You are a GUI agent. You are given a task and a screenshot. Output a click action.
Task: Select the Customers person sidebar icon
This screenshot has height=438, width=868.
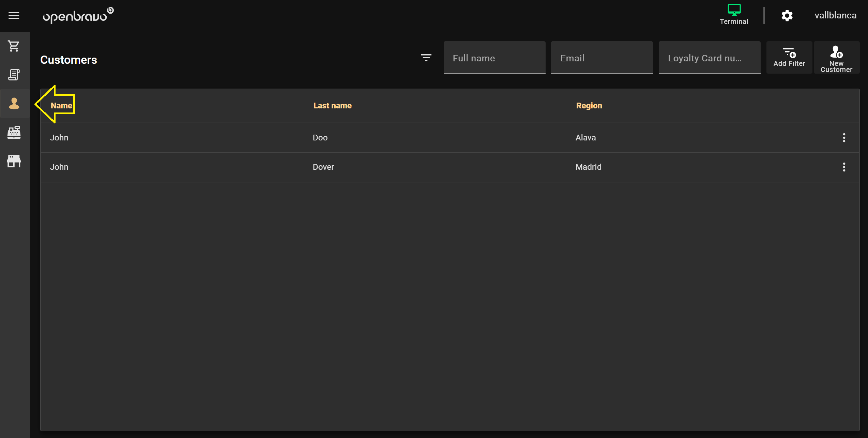click(x=14, y=103)
